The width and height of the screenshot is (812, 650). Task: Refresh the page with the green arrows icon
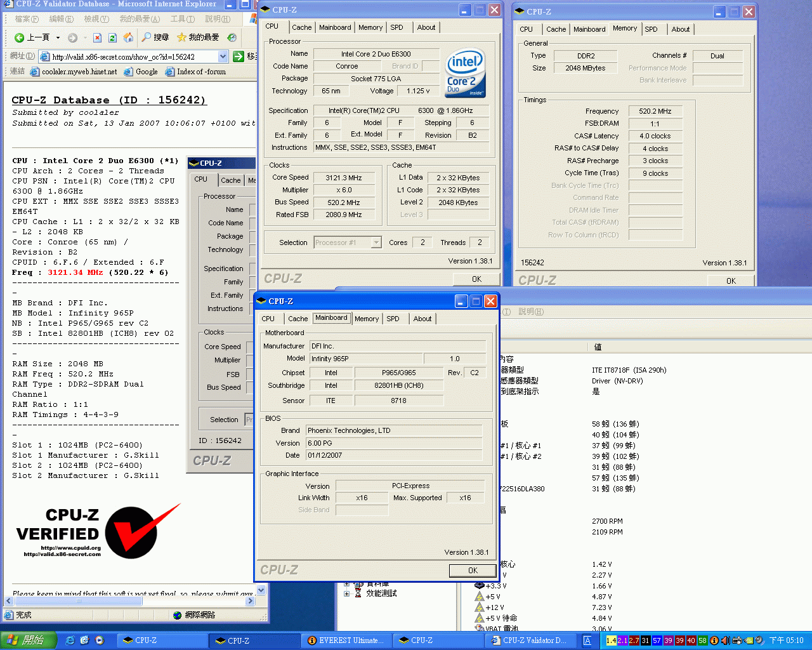112,37
